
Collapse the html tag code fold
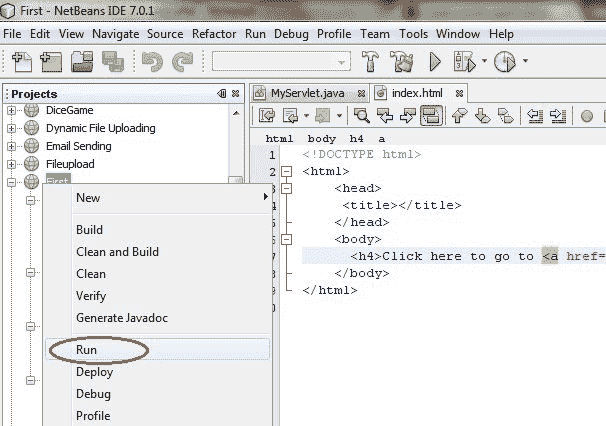[x=286, y=171]
